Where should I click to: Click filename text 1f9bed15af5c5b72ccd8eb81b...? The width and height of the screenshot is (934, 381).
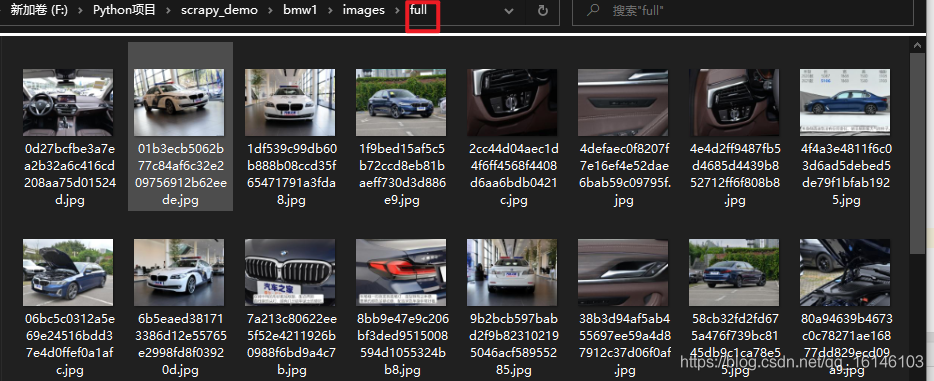[x=401, y=174]
